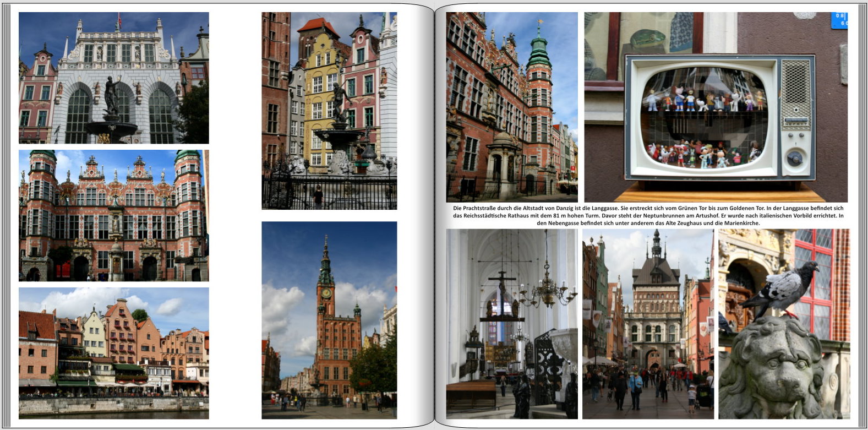Select the armoury photo with green-roofed tower
This screenshot has height=430, width=868.
click(512, 107)
